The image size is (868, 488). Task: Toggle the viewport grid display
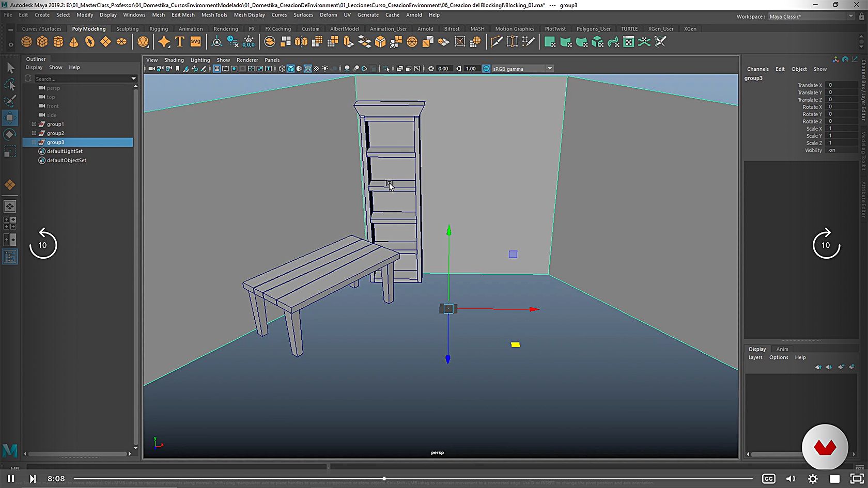[217, 69]
